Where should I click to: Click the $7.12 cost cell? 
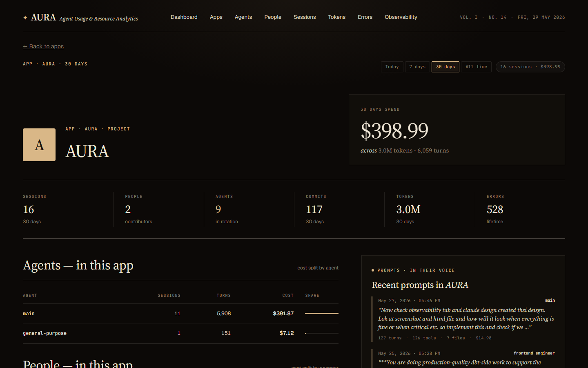click(x=287, y=333)
